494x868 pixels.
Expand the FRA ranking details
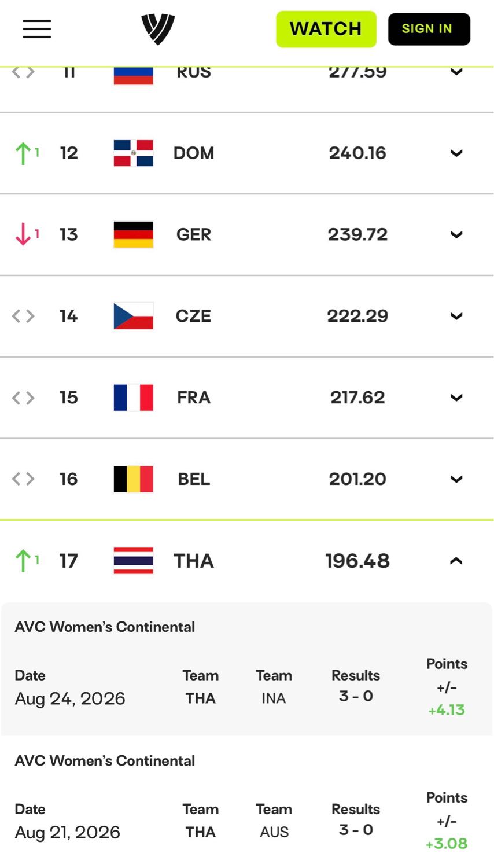coord(456,398)
